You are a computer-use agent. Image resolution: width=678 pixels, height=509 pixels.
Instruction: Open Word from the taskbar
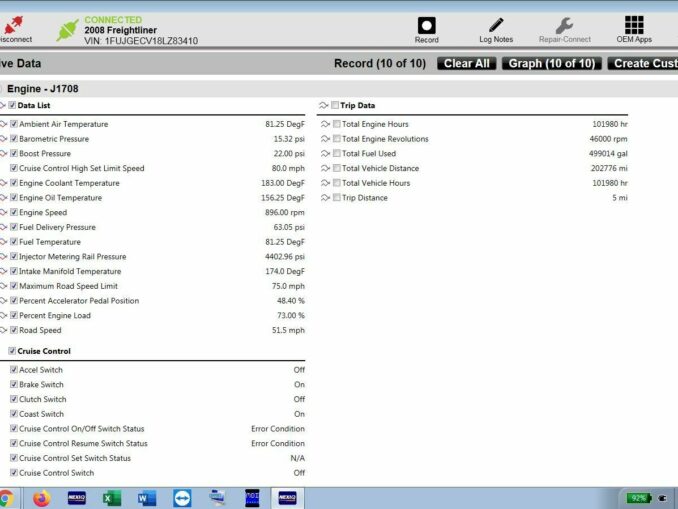point(147,499)
